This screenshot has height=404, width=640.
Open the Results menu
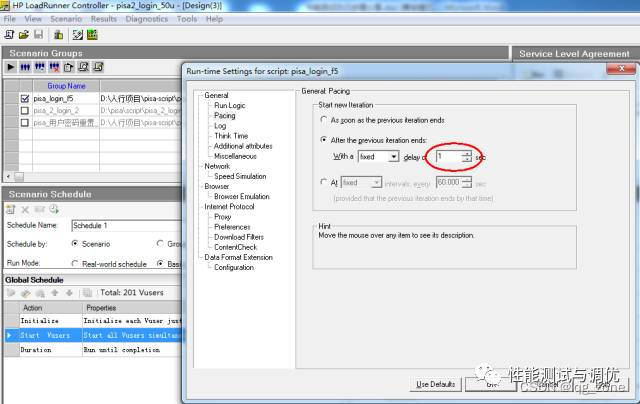click(104, 19)
